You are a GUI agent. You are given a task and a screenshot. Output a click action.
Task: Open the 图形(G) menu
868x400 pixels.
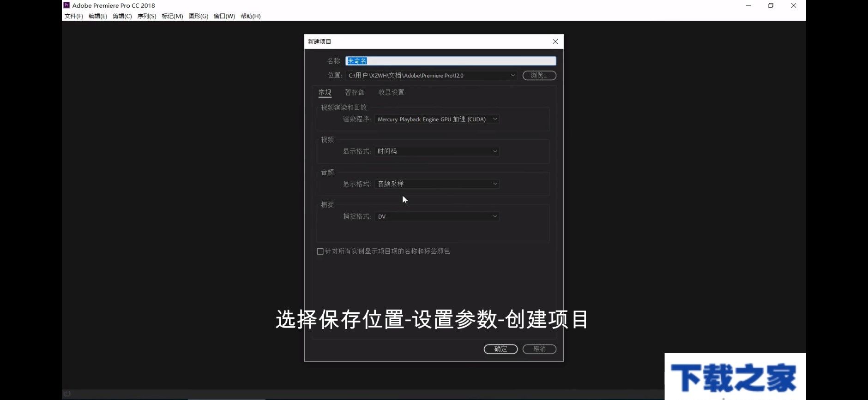pos(198,16)
